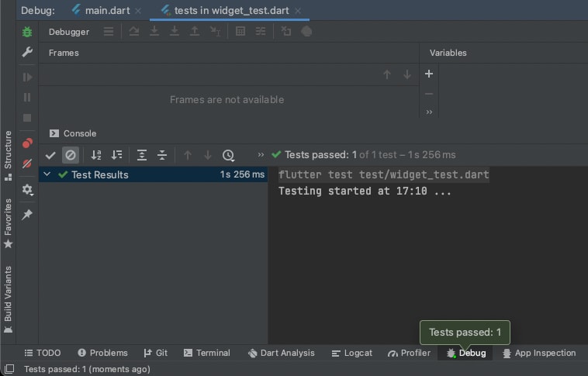Click the Resume Program icon

click(x=27, y=78)
